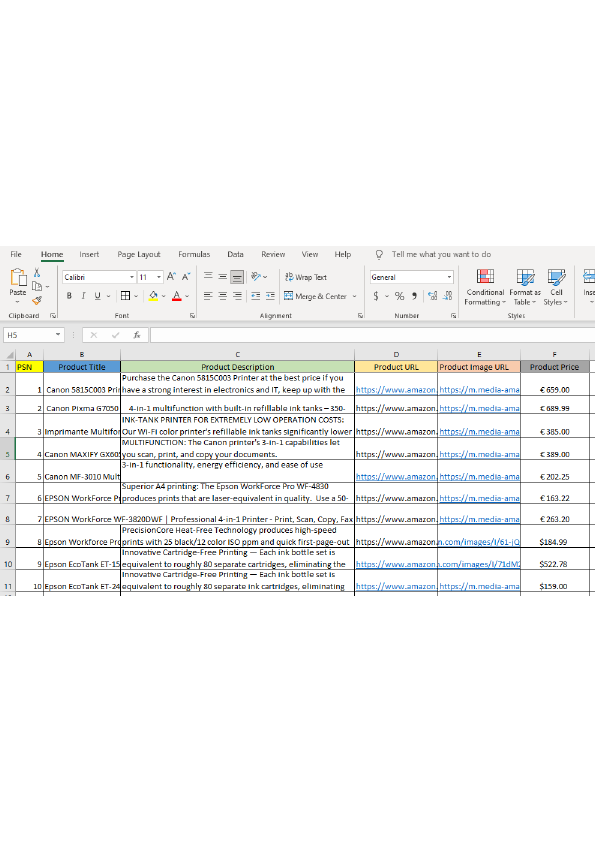Click the Cut scissors icon
595x842 pixels.
37,273
